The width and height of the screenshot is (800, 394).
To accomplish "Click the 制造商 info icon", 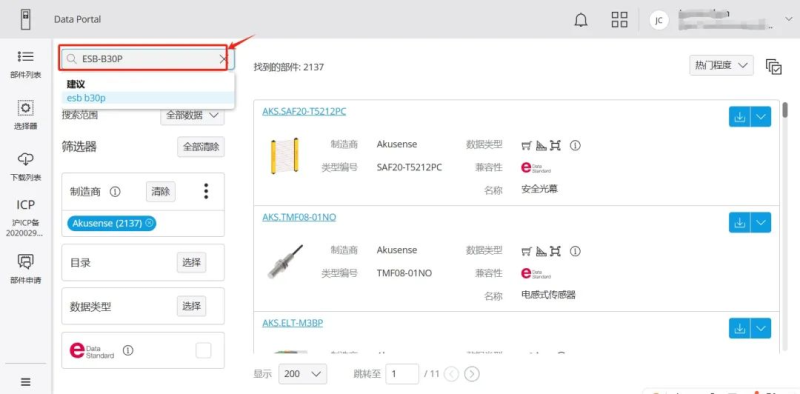I will coord(115,192).
